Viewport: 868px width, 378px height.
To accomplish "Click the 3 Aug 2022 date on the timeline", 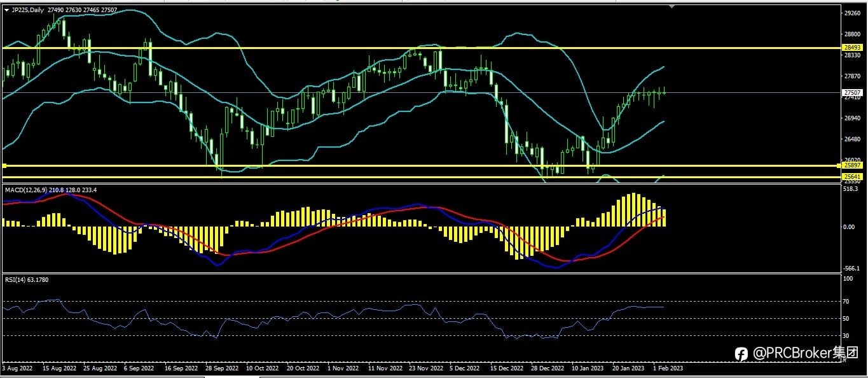I will pyautogui.click(x=18, y=368).
